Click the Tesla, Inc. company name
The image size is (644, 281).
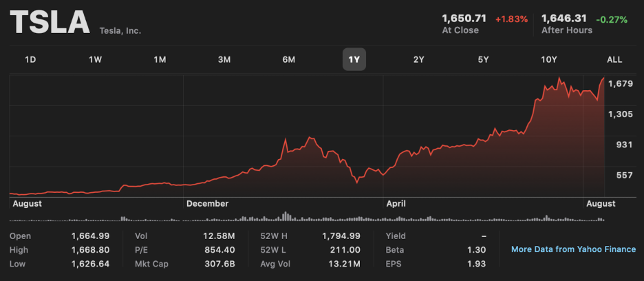120,31
